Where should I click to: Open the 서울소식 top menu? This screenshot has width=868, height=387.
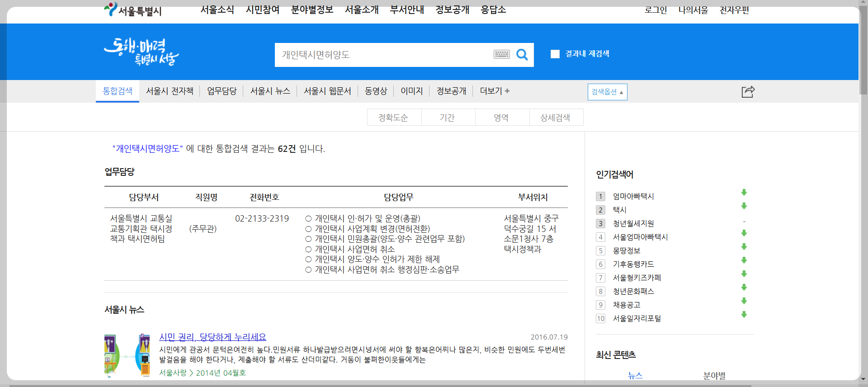point(217,9)
